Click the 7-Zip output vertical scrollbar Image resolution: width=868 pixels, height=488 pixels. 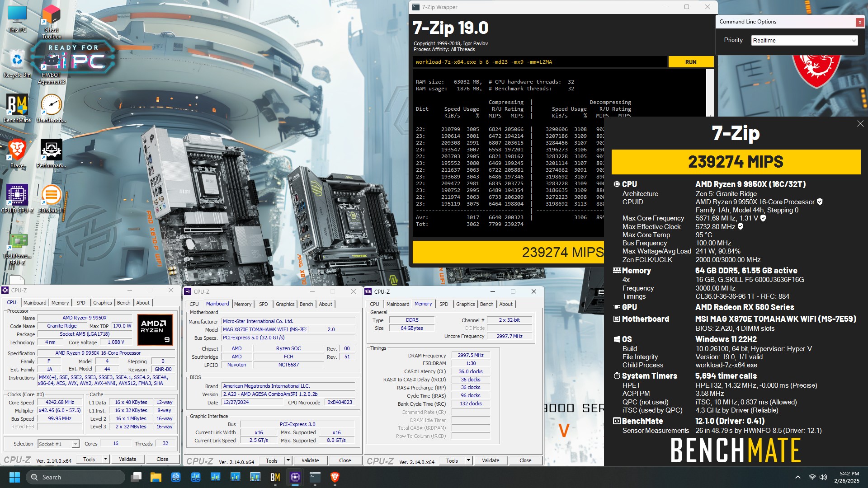click(710, 93)
